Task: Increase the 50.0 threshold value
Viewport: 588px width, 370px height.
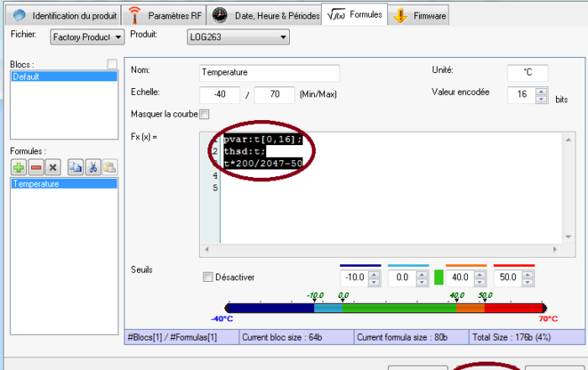Action: (x=528, y=274)
